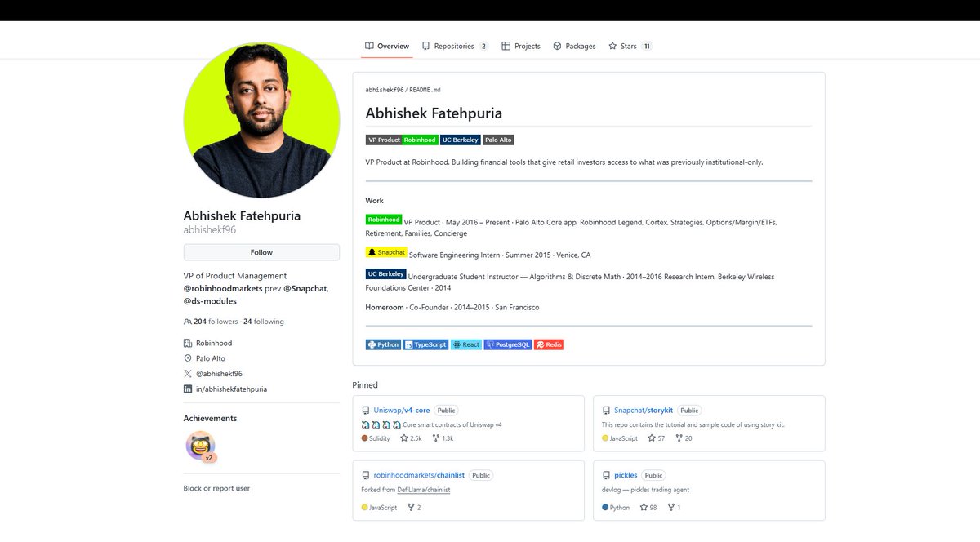
Task: Open the profile avatar photo
Action: coord(261,120)
